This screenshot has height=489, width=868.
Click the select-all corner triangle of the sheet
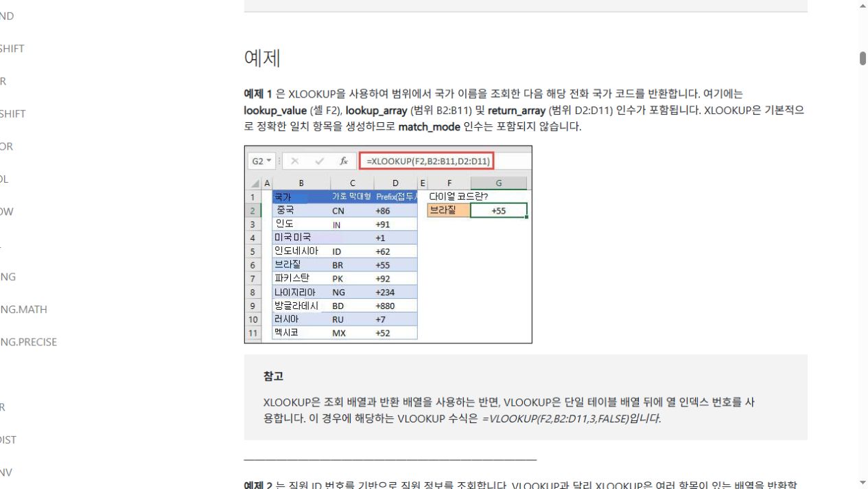[255, 183]
